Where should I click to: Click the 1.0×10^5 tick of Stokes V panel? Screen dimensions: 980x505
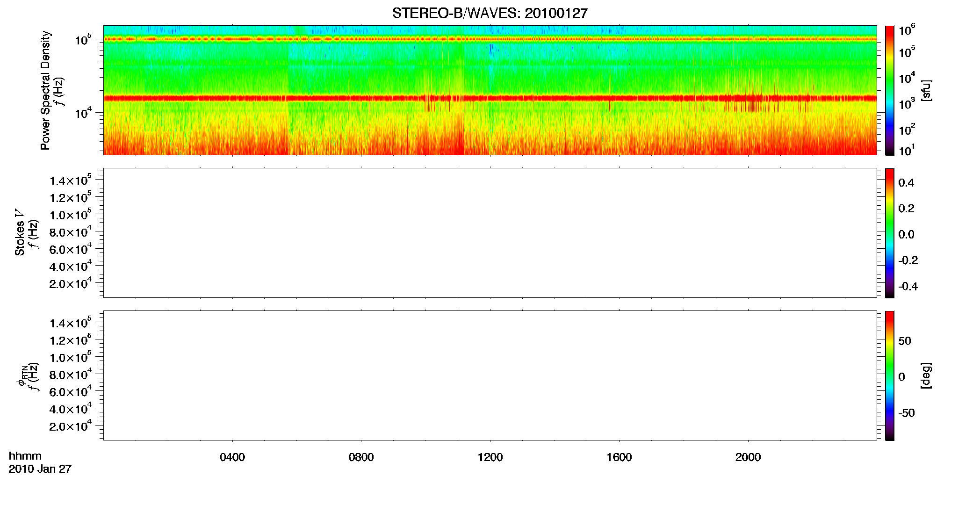[71, 214]
